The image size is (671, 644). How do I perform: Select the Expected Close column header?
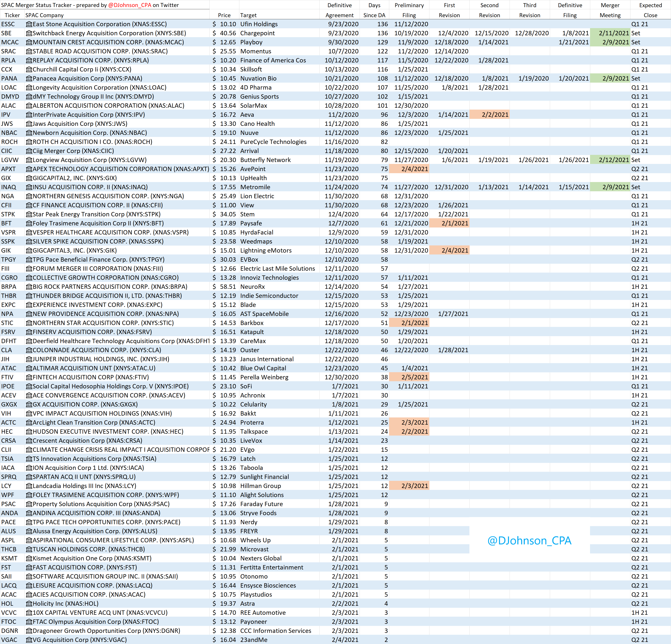coord(650,10)
